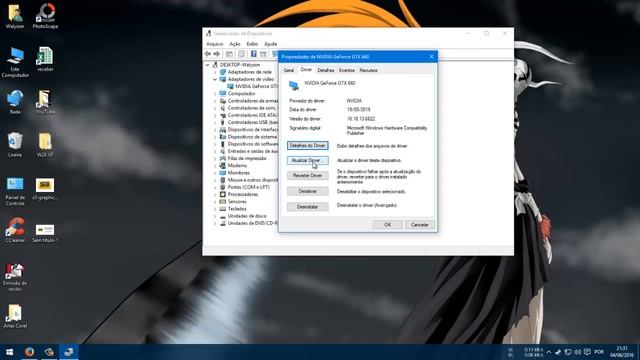The image size is (640, 360).
Task: Select NVIDIA GeForce GTX tree item
Action: pos(252,87)
